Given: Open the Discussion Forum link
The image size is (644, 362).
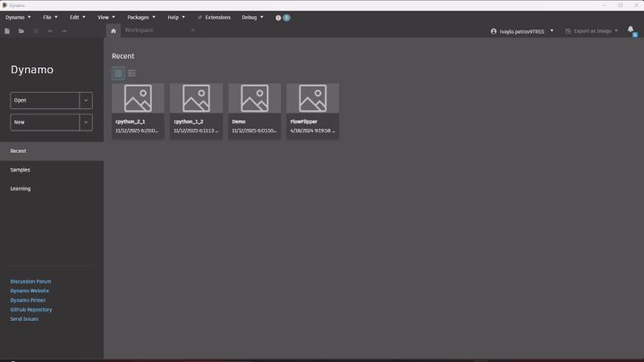Looking at the screenshot, I should [30, 282].
